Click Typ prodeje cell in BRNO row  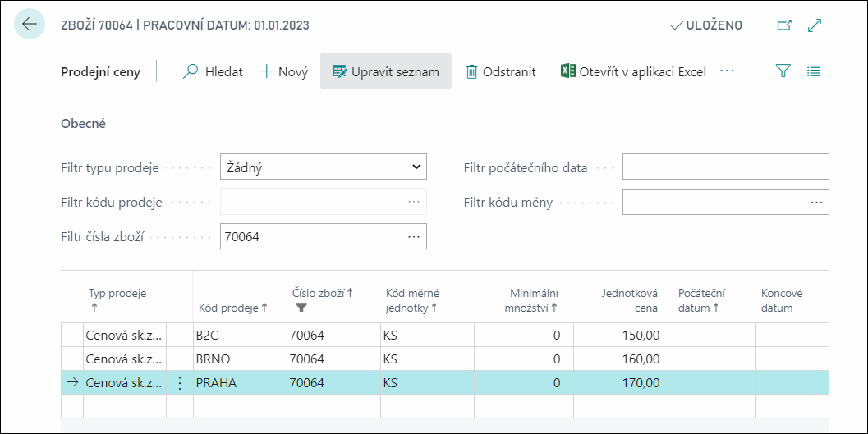(x=125, y=359)
